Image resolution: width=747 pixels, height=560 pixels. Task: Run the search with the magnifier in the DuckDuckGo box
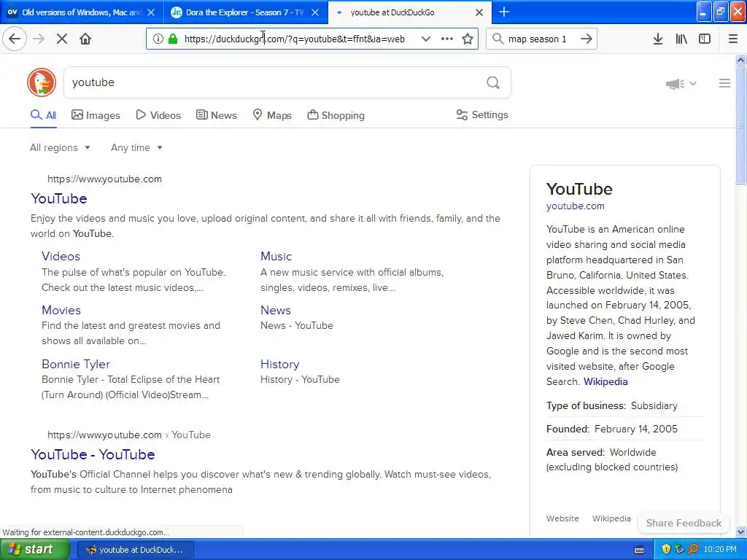(493, 83)
